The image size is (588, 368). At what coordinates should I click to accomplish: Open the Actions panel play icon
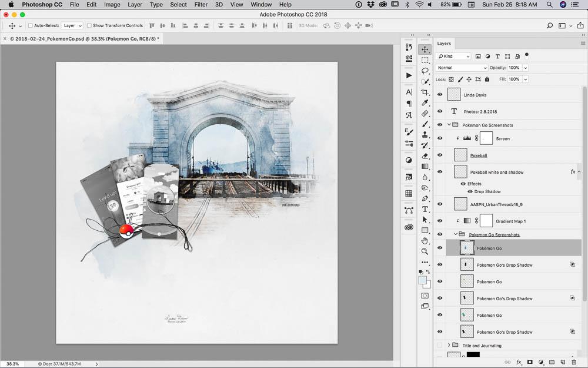pyautogui.click(x=409, y=75)
